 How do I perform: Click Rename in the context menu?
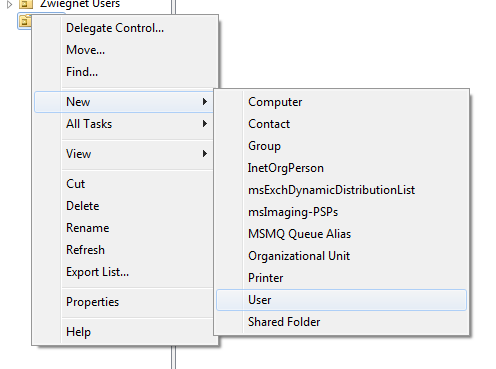coord(125,228)
